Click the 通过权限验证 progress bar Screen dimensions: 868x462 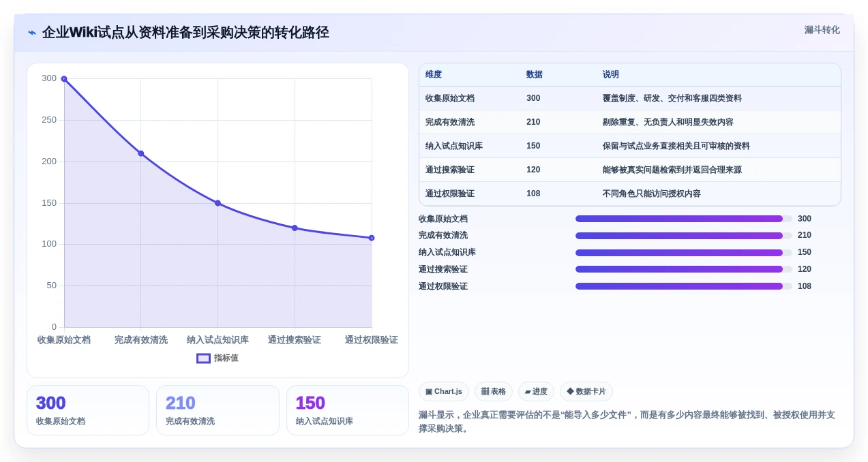pos(684,286)
